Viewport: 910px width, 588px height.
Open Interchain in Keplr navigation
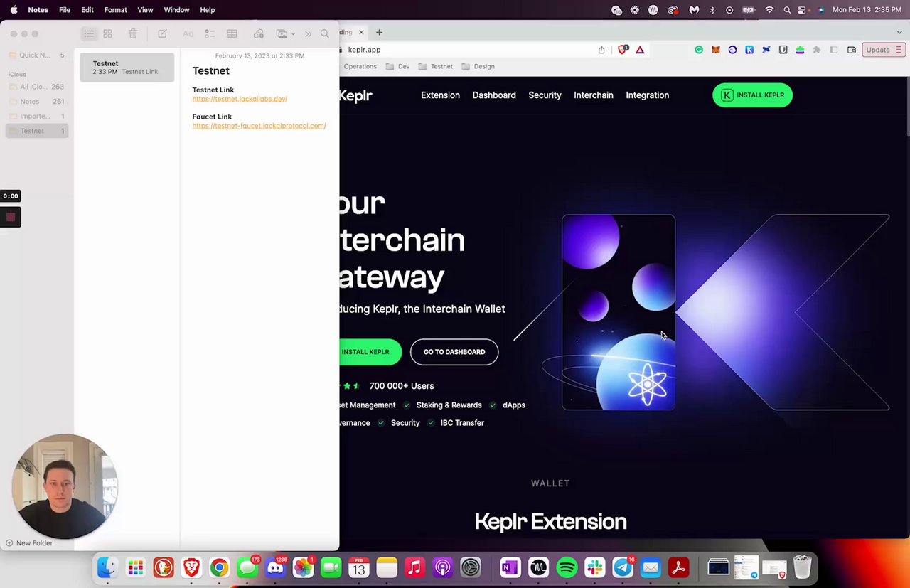click(x=594, y=95)
